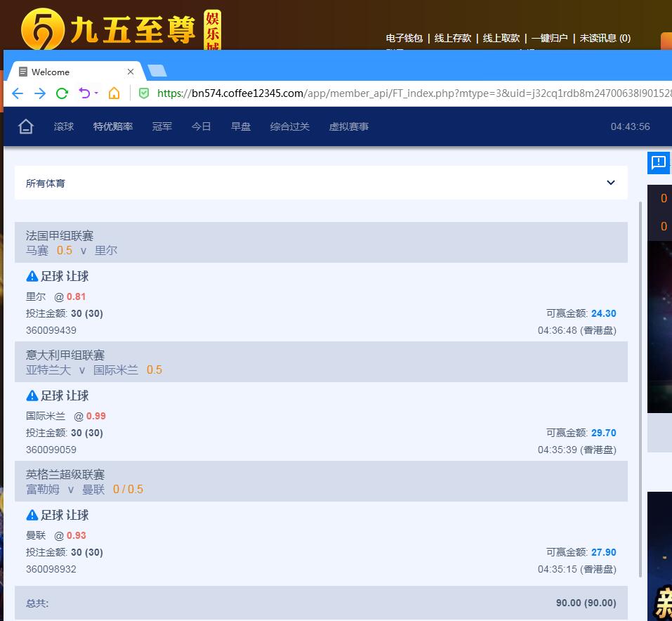Click winnable amount 27.90
This screenshot has width=672, height=621.
click(604, 552)
